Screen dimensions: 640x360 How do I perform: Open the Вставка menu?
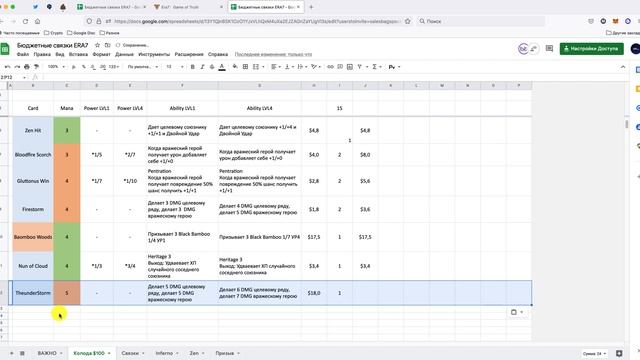pyautogui.click(x=78, y=54)
